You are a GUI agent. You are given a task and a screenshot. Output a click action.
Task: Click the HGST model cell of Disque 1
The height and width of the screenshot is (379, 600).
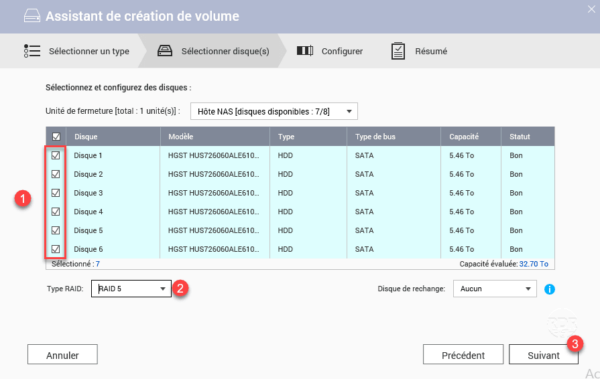click(214, 155)
